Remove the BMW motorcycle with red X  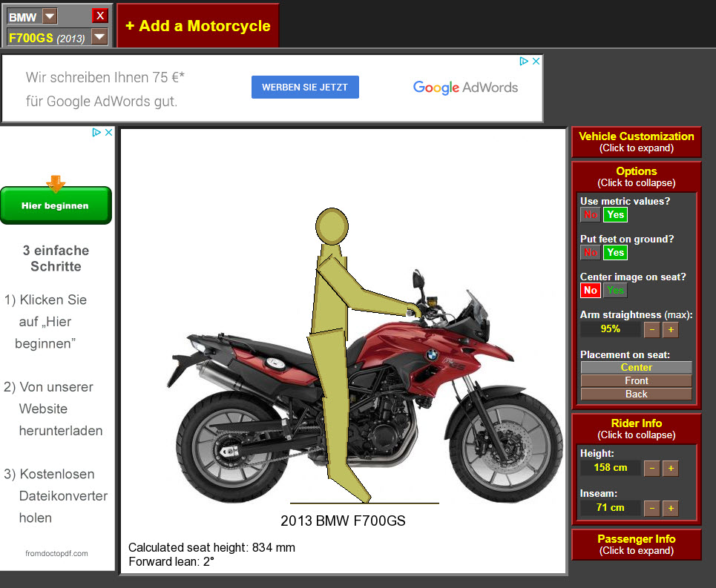click(x=99, y=16)
